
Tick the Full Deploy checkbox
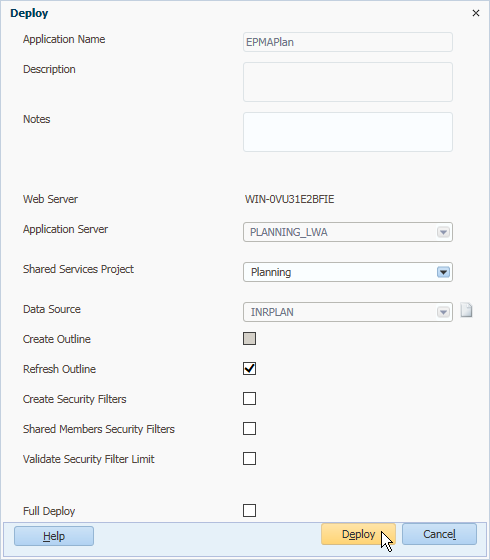tap(249, 511)
